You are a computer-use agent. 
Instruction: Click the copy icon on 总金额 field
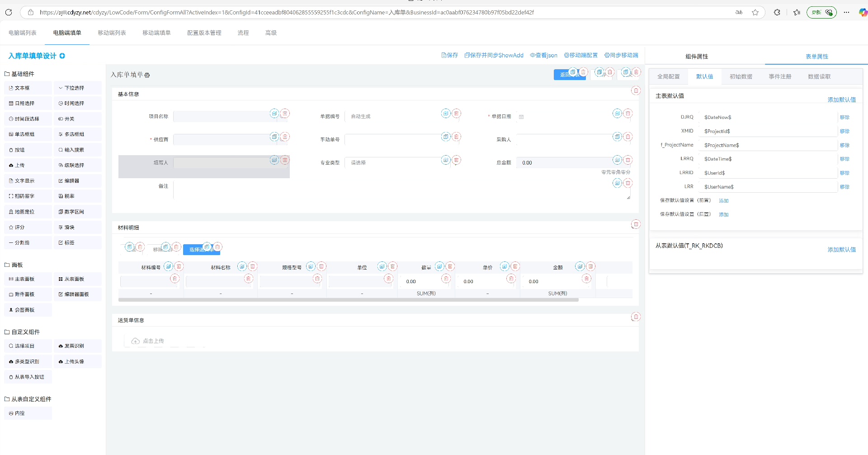[617, 160]
